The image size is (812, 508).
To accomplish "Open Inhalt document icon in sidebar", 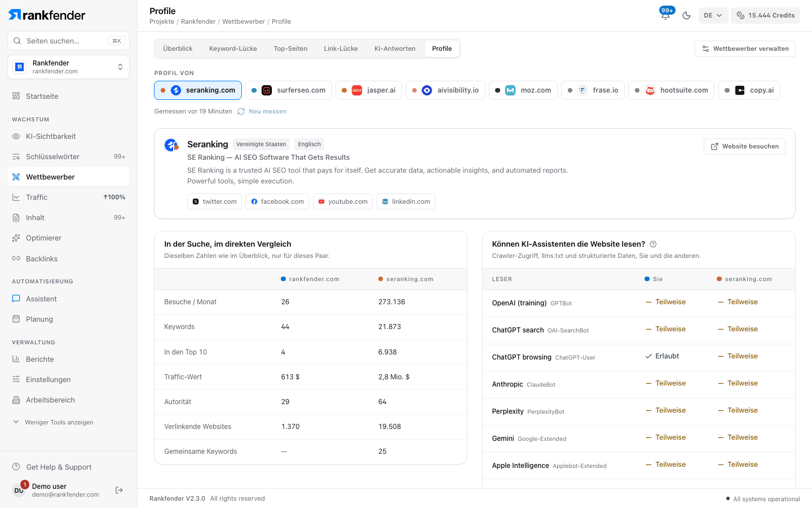I will pyautogui.click(x=16, y=218).
